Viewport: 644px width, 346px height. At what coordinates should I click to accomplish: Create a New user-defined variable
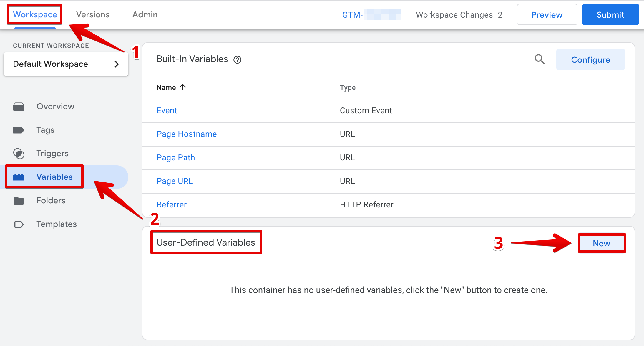(x=601, y=243)
